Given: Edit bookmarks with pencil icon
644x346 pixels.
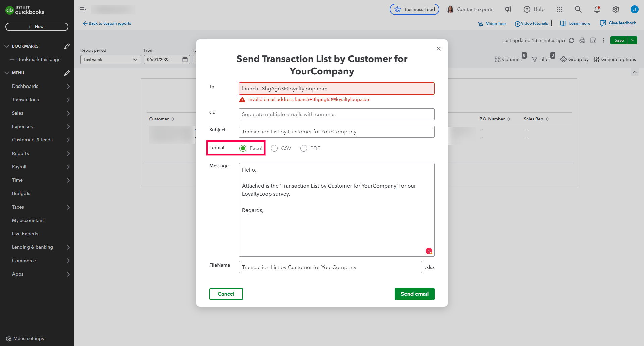Looking at the screenshot, I should click(x=67, y=46).
